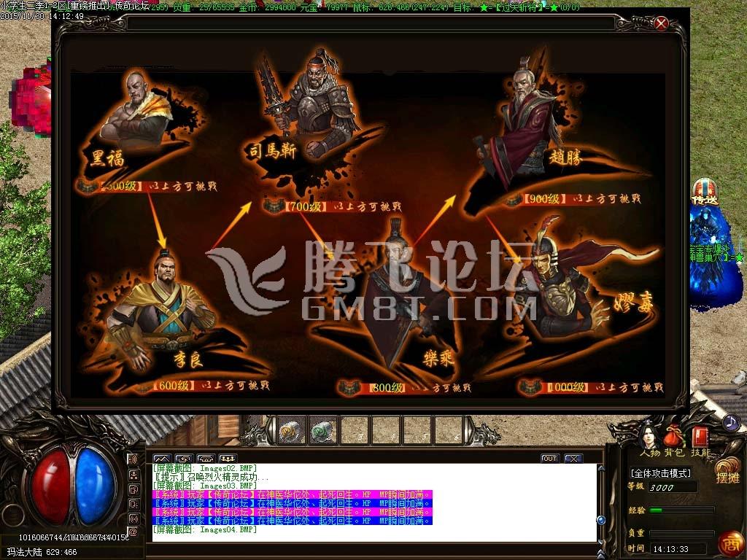The width and height of the screenshot is (747, 560).
Task: Use the yellow scroll stone in quick slot
Action: pyautogui.click(x=291, y=431)
